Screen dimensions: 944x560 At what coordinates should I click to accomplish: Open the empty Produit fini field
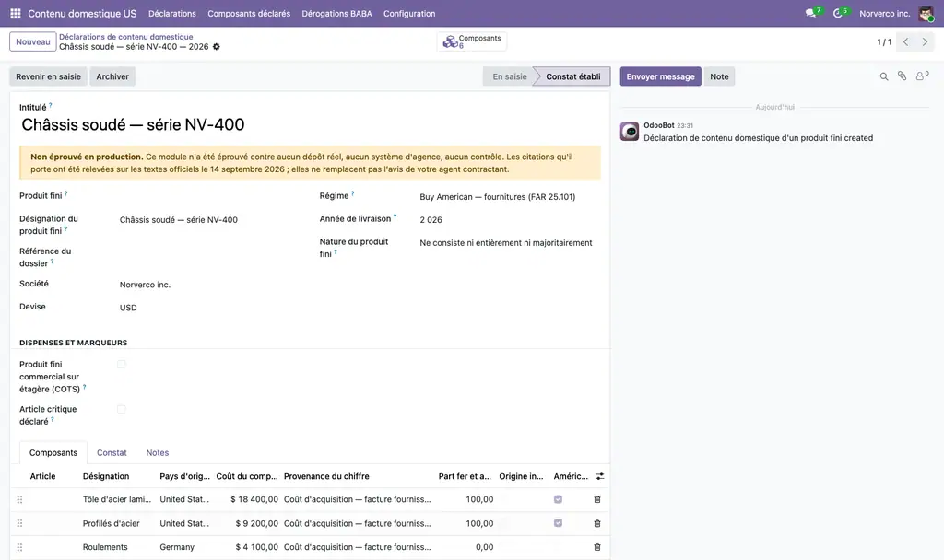coord(209,196)
